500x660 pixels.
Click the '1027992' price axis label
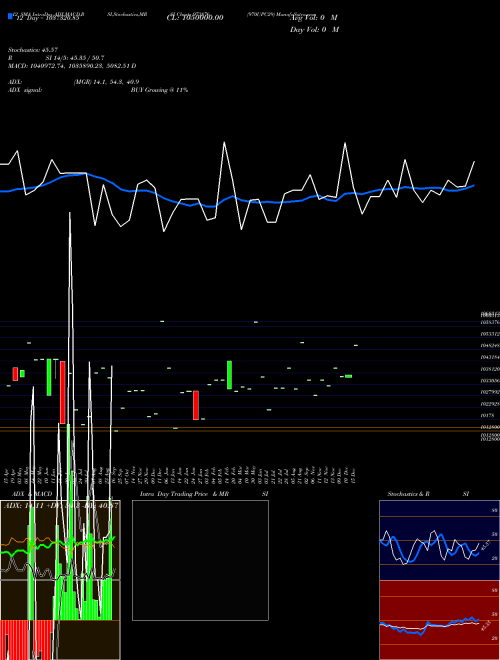490,392
